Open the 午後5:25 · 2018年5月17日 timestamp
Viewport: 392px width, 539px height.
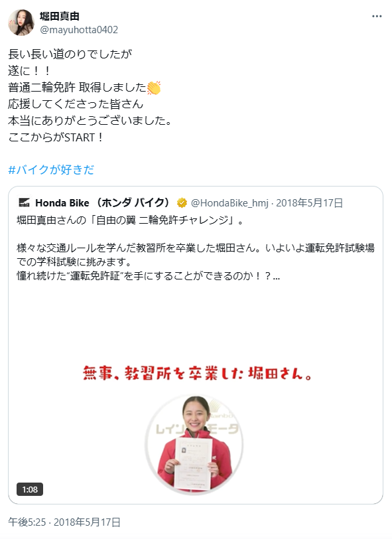(64, 522)
